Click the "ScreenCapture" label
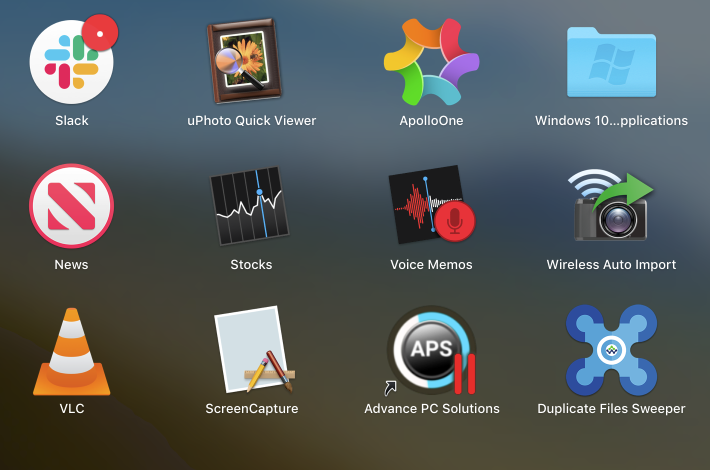710x470 pixels. click(252, 408)
